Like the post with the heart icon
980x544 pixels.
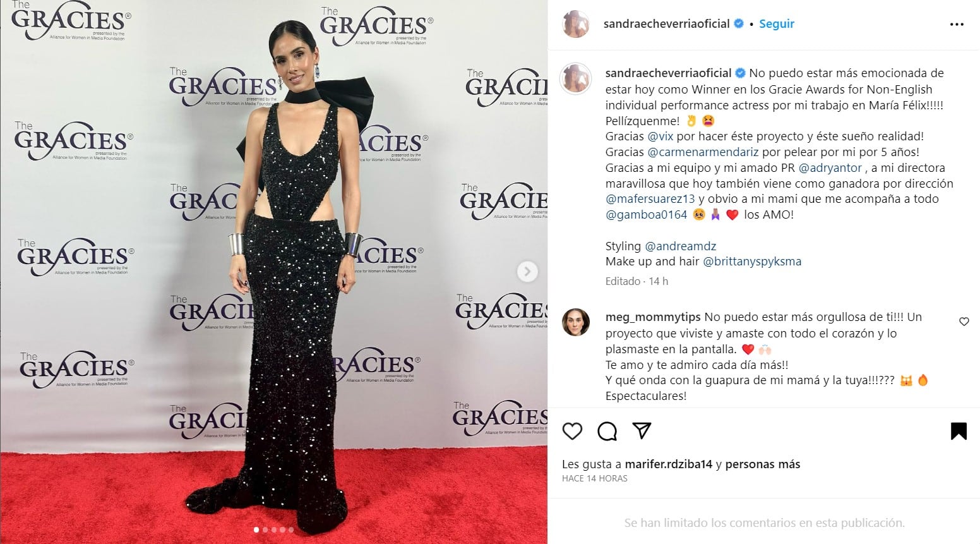[x=572, y=431]
